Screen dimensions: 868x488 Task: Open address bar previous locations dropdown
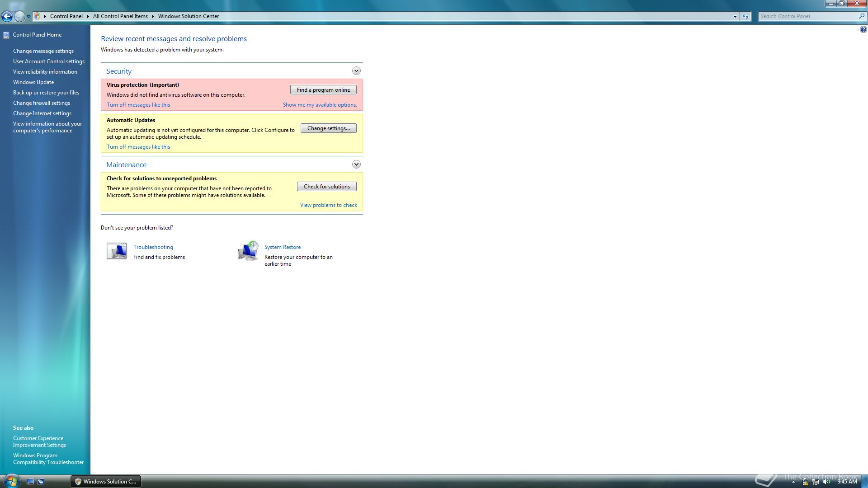click(x=735, y=16)
